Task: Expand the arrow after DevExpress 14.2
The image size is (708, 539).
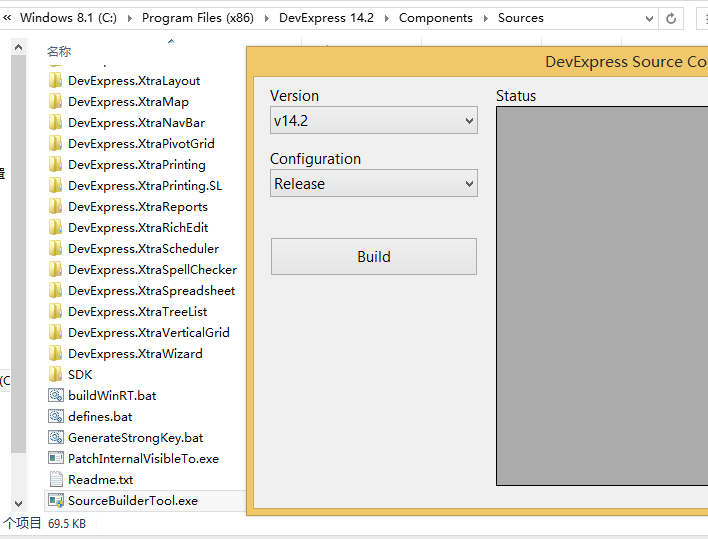Action: click(387, 19)
